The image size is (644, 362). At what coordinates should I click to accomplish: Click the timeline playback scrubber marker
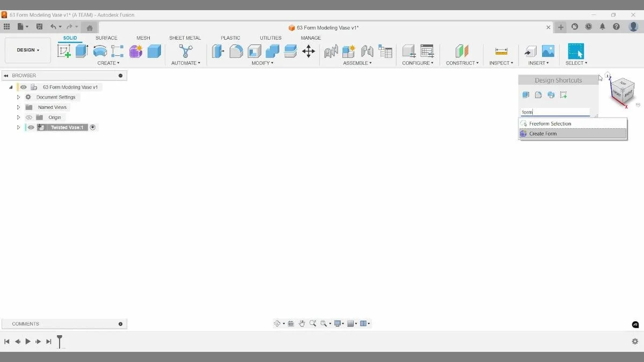60,342
